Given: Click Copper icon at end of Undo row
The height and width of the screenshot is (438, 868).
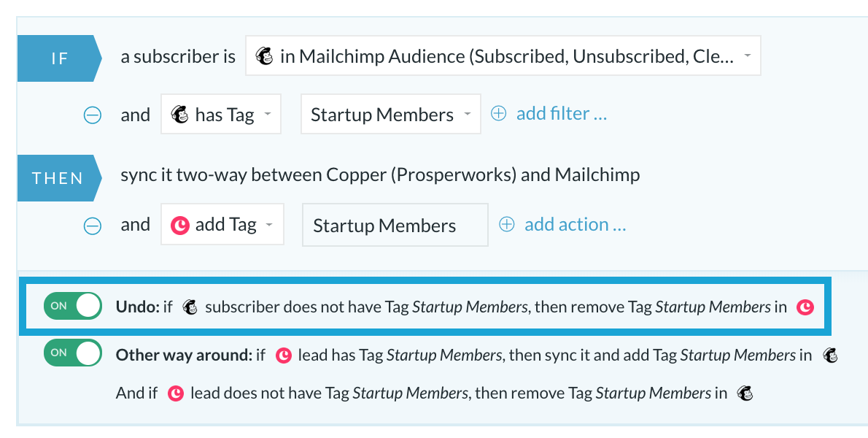Looking at the screenshot, I should [x=805, y=307].
